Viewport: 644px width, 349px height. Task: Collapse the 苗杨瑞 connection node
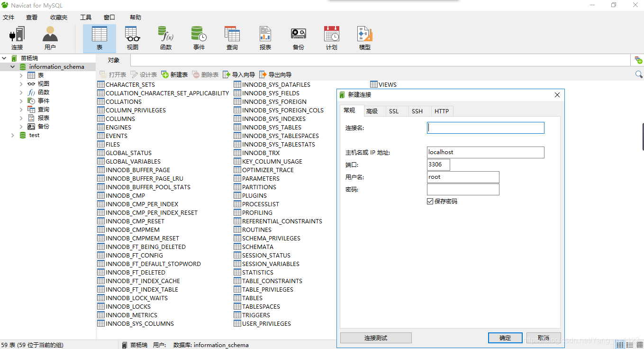pyautogui.click(x=4, y=58)
